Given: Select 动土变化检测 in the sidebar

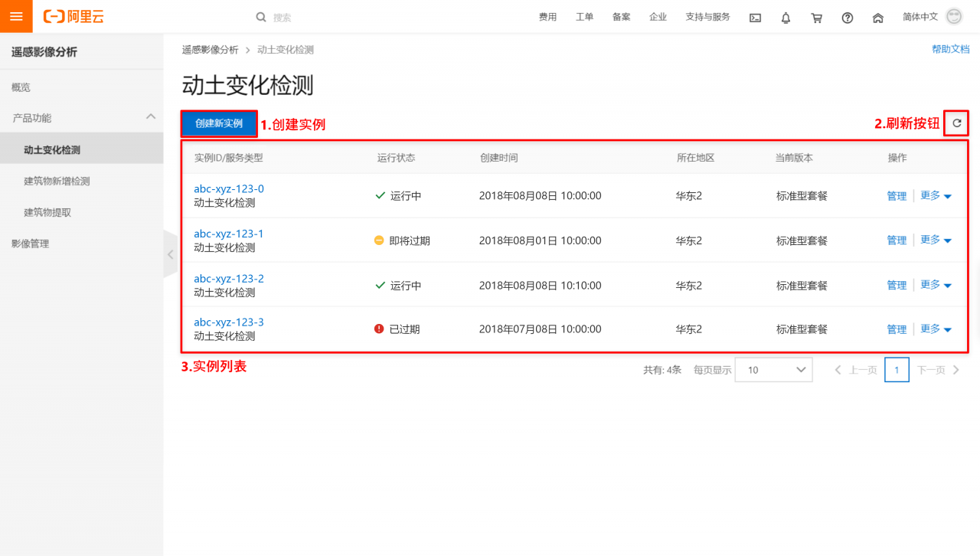Looking at the screenshot, I should (x=81, y=150).
